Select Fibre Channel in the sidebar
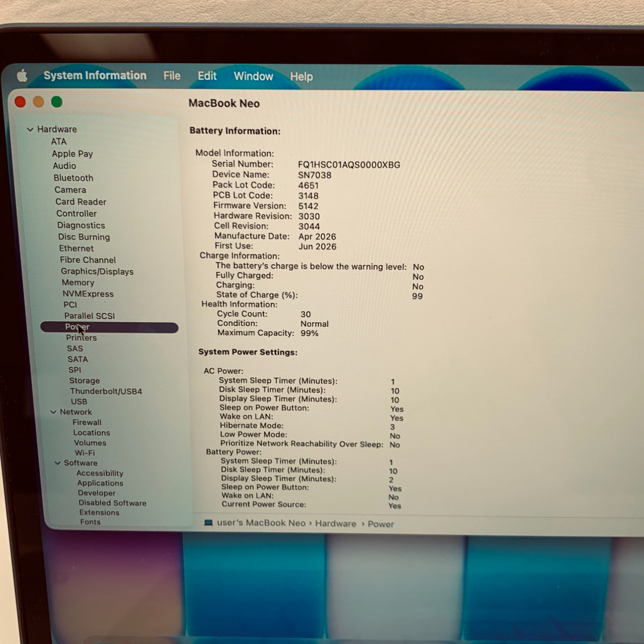The height and width of the screenshot is (644, 644). coord(87,260)
